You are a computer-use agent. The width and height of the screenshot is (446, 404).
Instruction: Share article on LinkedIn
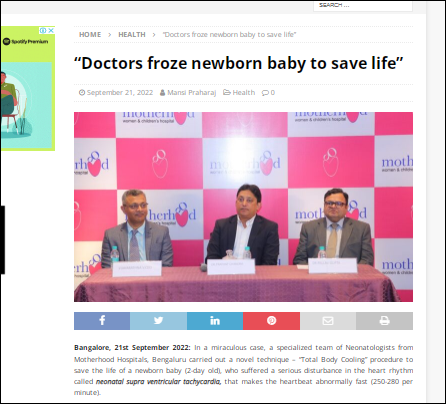tap(215, 321)
